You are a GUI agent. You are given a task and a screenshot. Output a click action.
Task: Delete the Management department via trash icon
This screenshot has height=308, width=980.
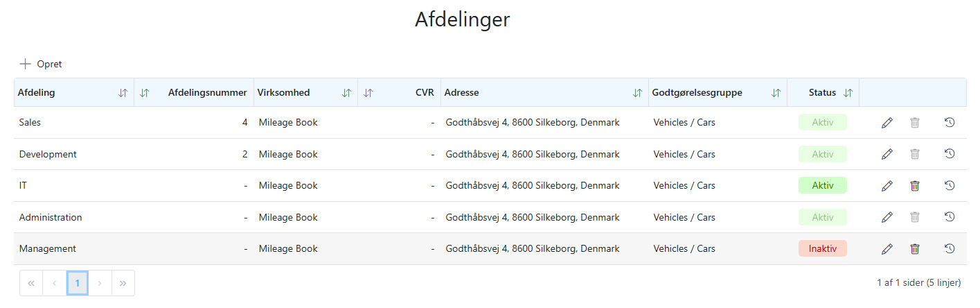pyautogui.click(x=915, y=249)
